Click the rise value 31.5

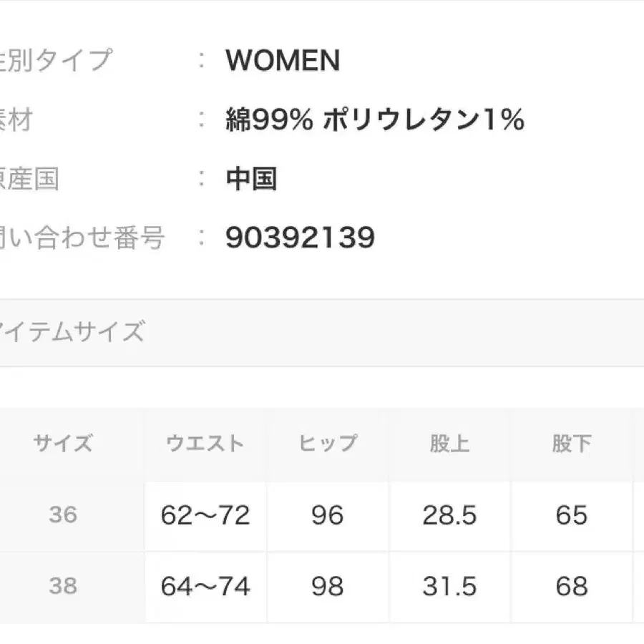click(449, 587)
